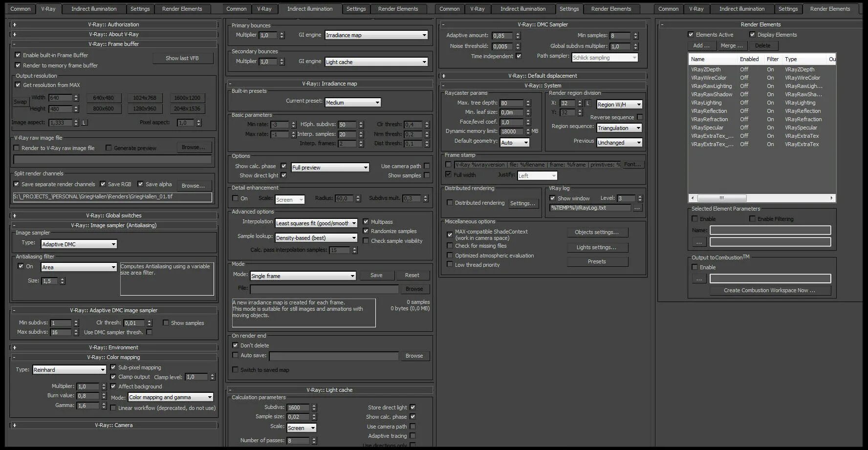Open Objects settings... dialog
The width and height of the screenshot is (868, 450).
click(597, 233)
